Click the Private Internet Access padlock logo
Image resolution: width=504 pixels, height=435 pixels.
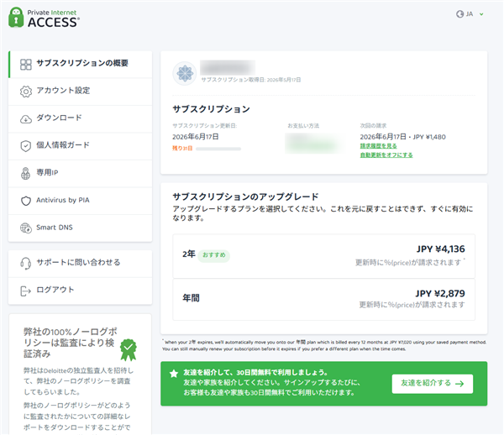[16, 18]
